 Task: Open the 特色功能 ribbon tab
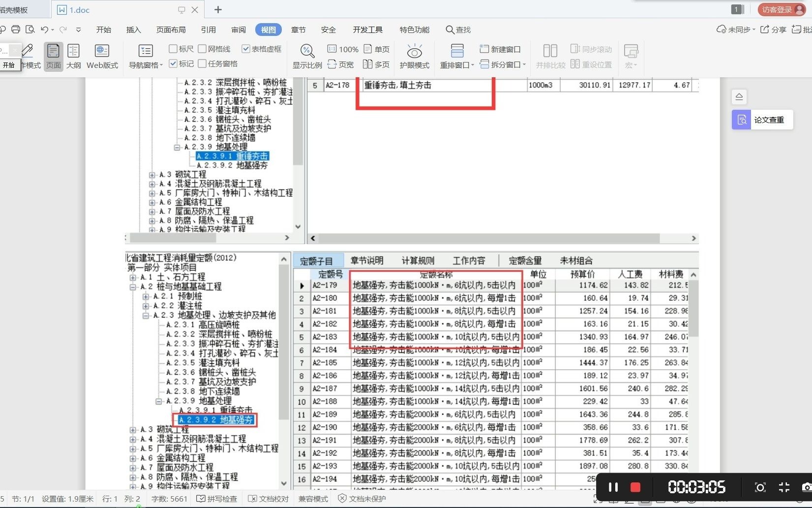tap(415, 30)
